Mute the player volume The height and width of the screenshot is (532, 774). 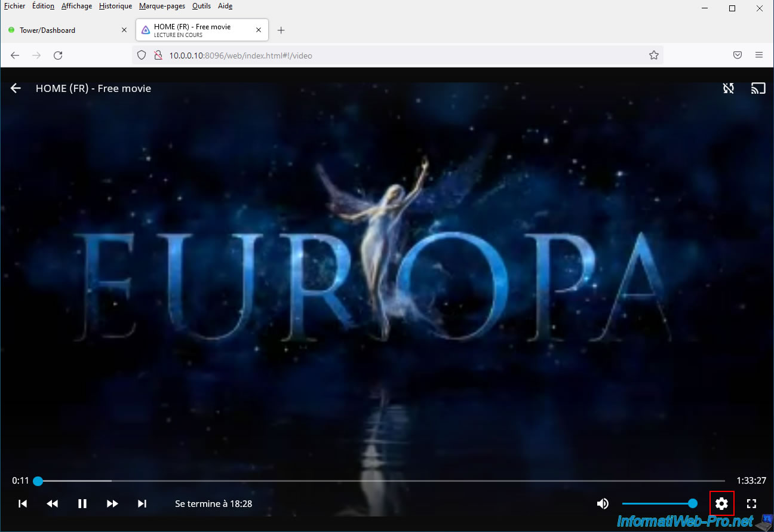603,504
